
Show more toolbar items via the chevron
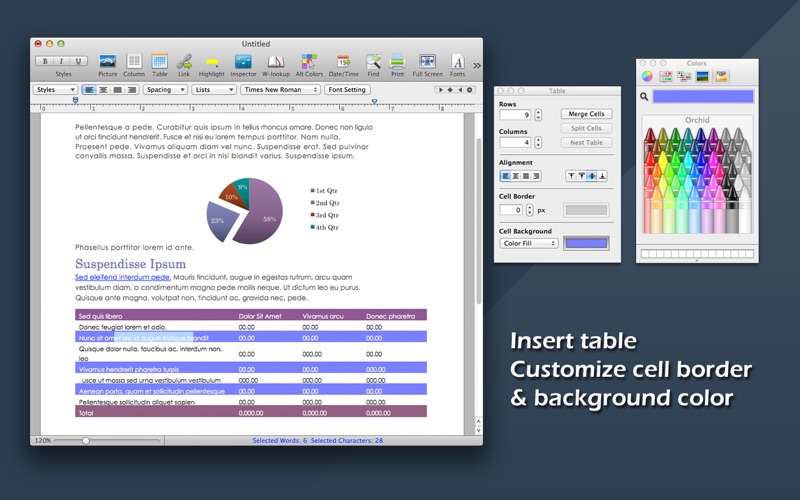pyautogui.click(x=477, y=65)
